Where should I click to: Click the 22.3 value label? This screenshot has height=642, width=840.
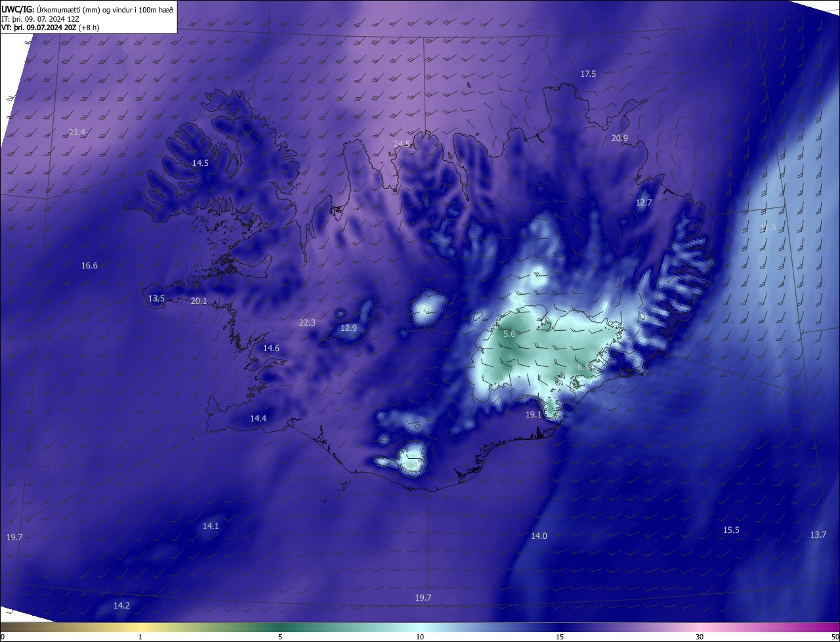point(307,322)
